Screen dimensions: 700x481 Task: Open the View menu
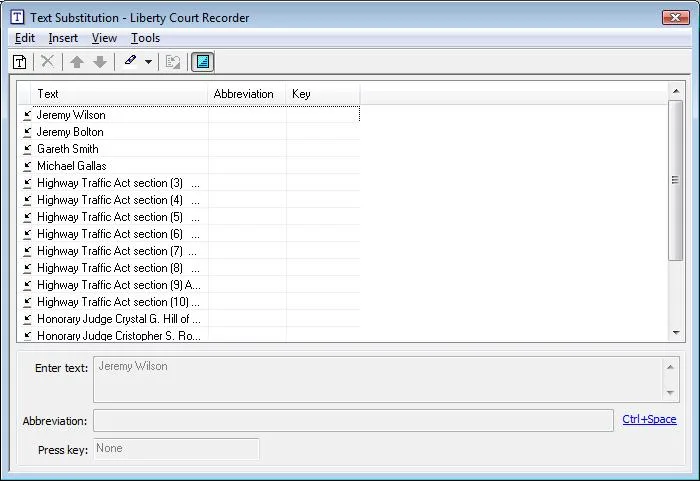pos(104,38)
